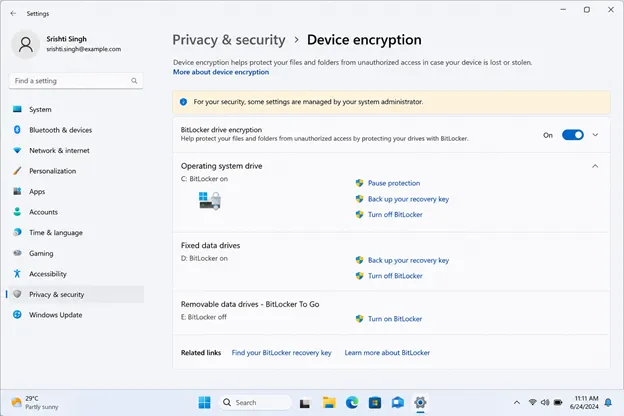Go to the Privacy & security breadcrumb
Screen dimensions: 624x416
pos(229,40)
